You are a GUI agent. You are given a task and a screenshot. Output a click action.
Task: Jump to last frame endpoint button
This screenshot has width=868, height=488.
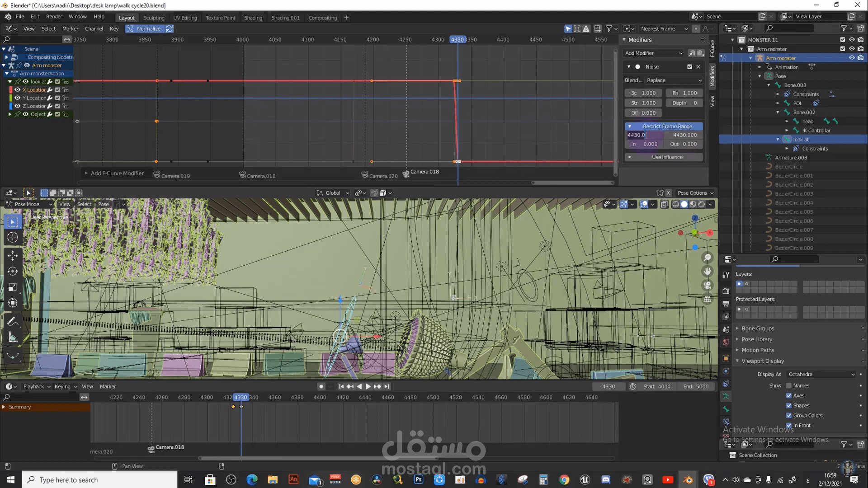coord(387,386)
